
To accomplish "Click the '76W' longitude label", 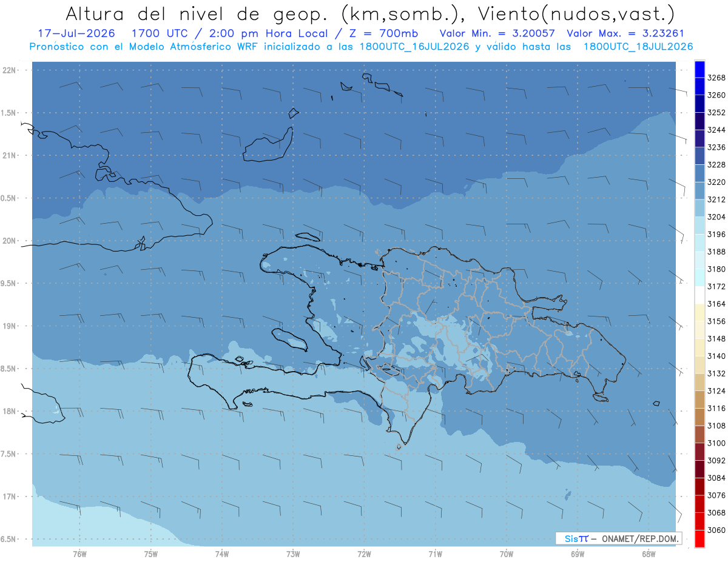I will 79,554.
